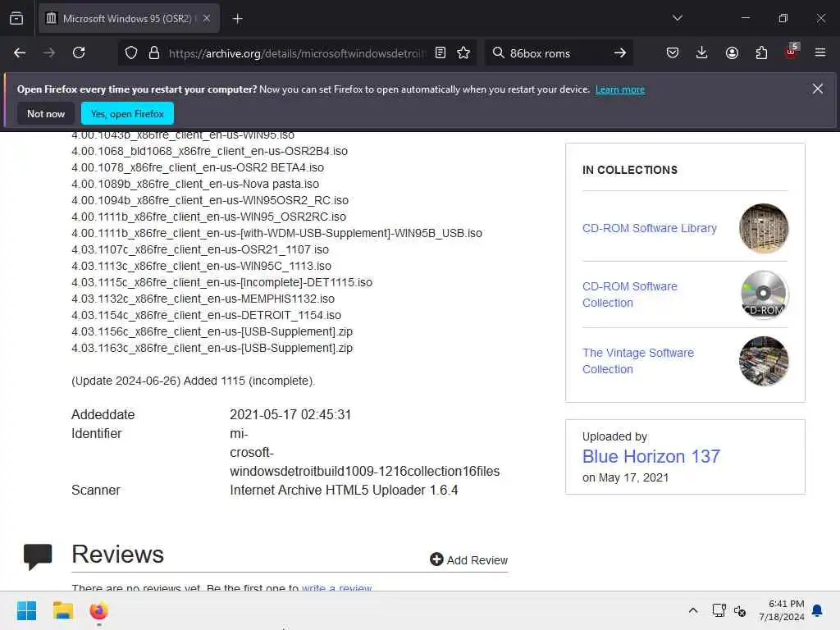Screen dimensions: 840x630
Task: Open uploader Blue Horizon 137 profile
Action: [651, 456]
